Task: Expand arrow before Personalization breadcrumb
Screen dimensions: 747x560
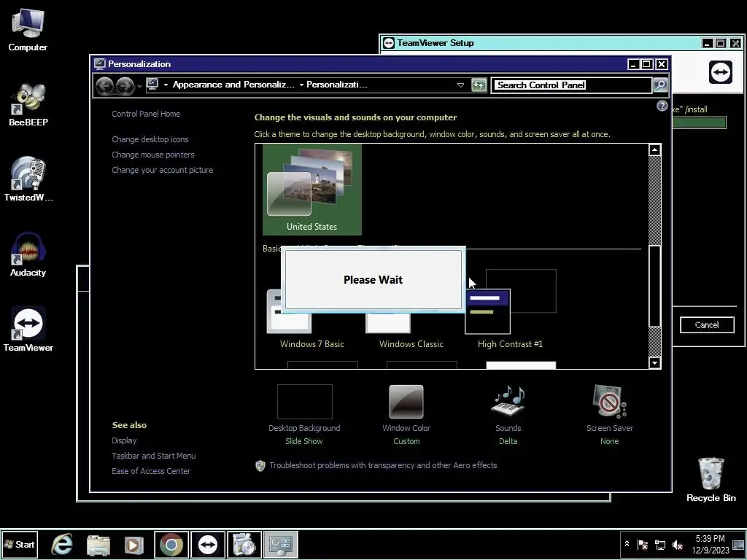Action: 301,85
